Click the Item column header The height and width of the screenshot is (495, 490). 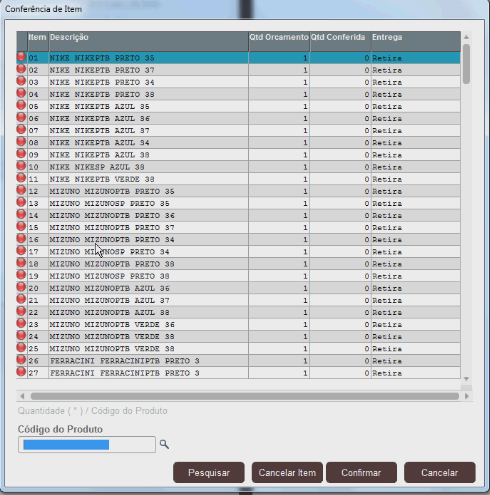(x=38, y=41)
